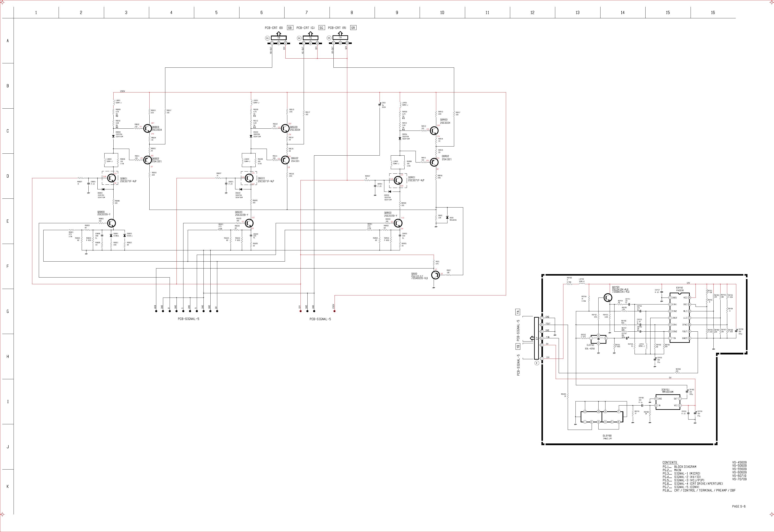Click the PG.6 SIGNAL-4 (CRT DRIVE/APERTURE) entry
774x532 pixels.
(x=693, y=484)
